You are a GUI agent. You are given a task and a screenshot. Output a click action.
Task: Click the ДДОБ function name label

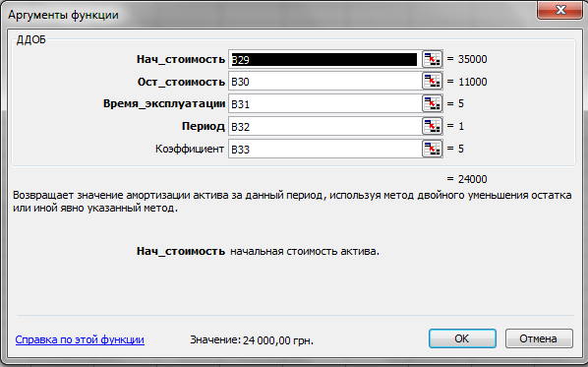pyautogui.click(x=31, y=39)
